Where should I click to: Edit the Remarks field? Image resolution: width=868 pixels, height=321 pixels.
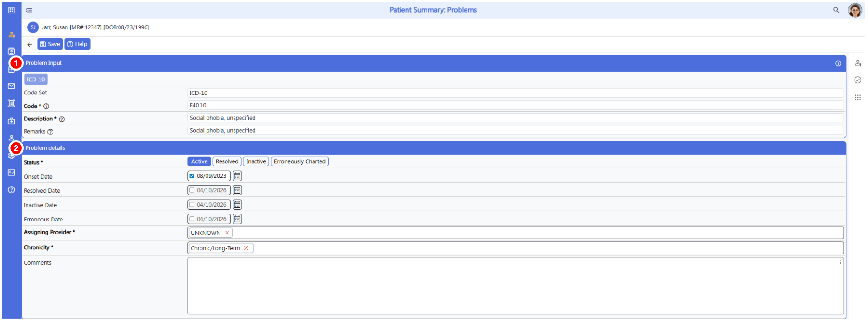point(515,131)
